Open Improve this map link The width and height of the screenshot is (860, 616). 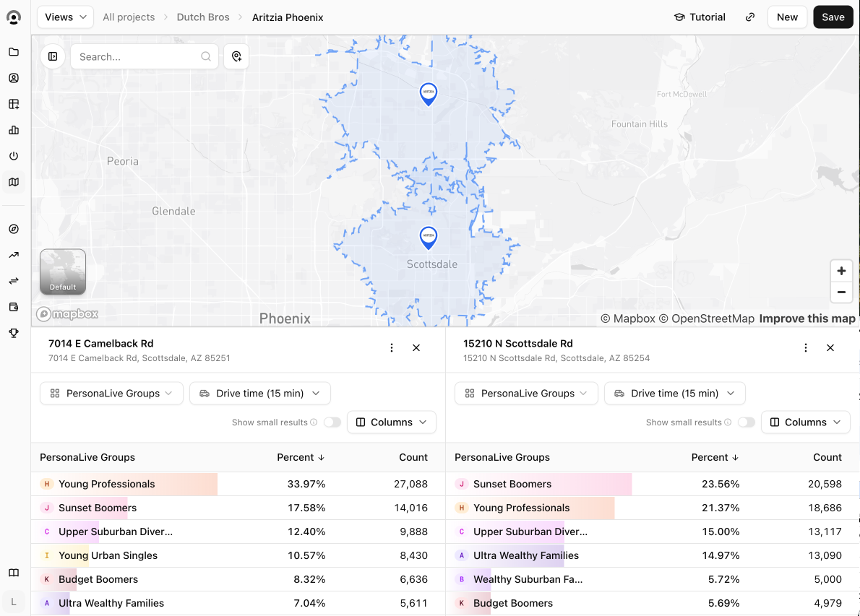click(x=807, y=318)
